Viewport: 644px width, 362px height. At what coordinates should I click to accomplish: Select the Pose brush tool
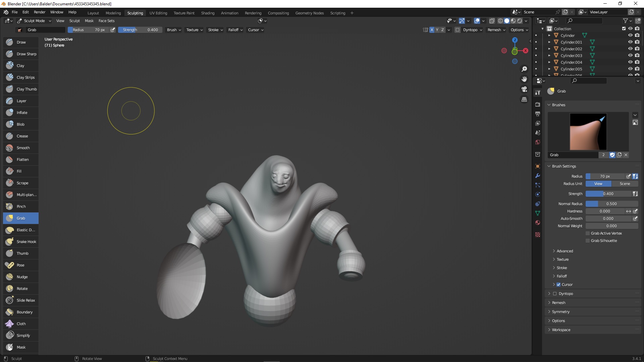(21, 265)
